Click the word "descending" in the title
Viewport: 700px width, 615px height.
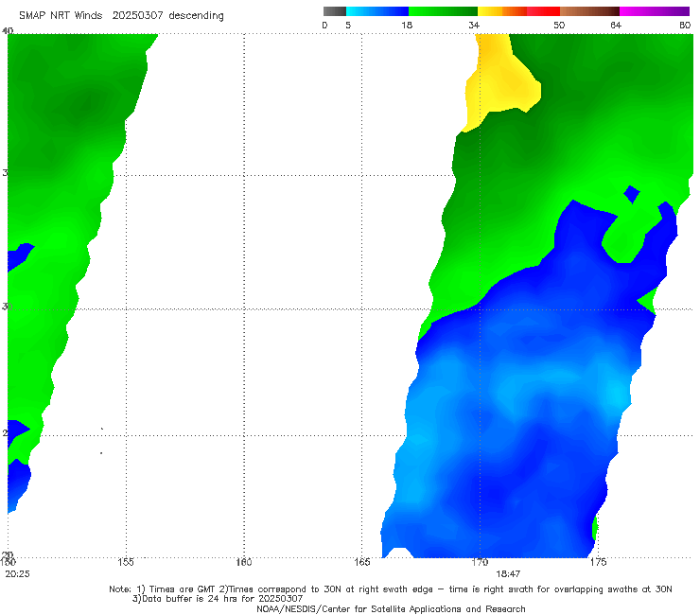[x=197, y=16]
